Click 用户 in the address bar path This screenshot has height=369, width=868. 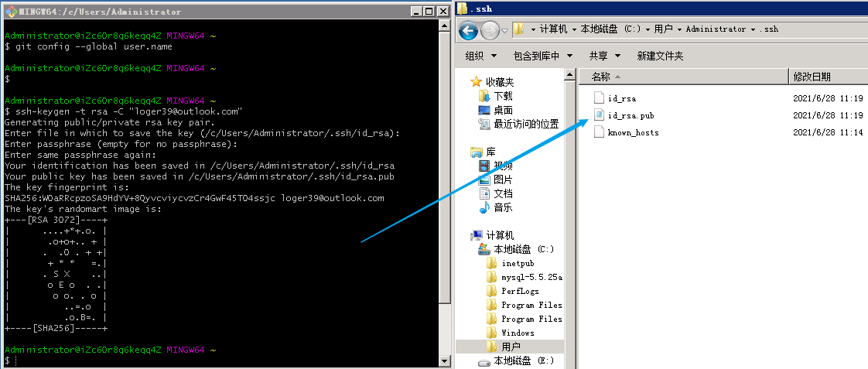tap(663, 29)
